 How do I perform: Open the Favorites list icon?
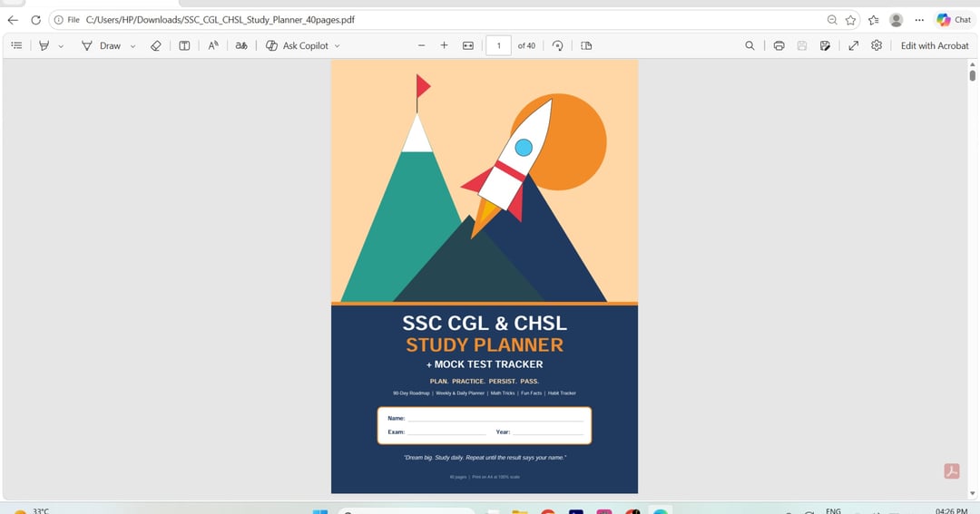tap(874, 20)
